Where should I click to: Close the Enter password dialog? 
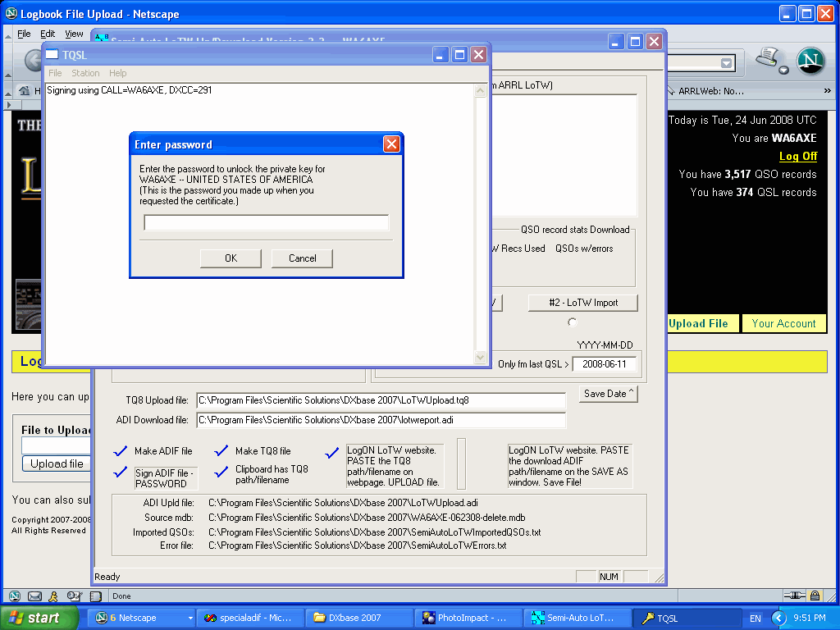(391, 144)
